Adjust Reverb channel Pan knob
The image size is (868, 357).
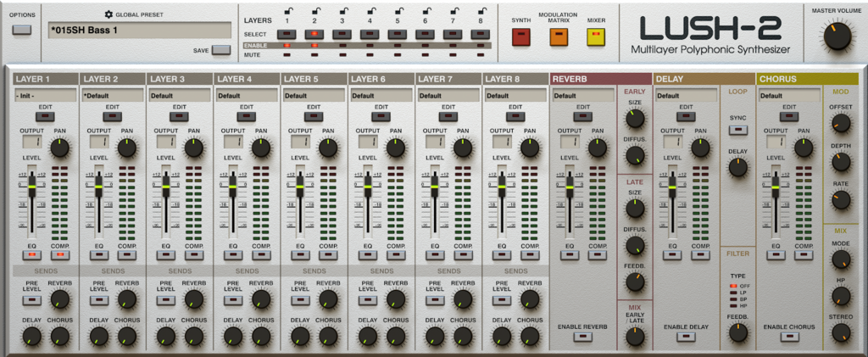click(597, 148)
